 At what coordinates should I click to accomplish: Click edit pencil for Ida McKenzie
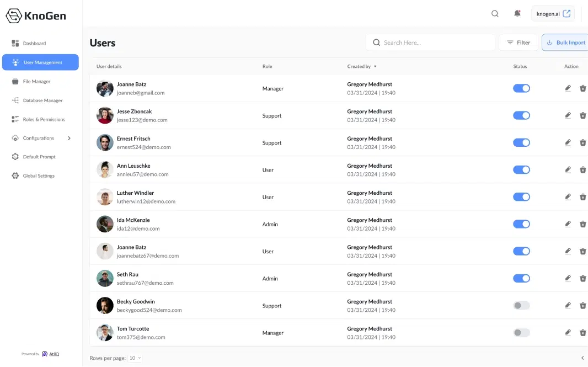click(x=568, y=224)
